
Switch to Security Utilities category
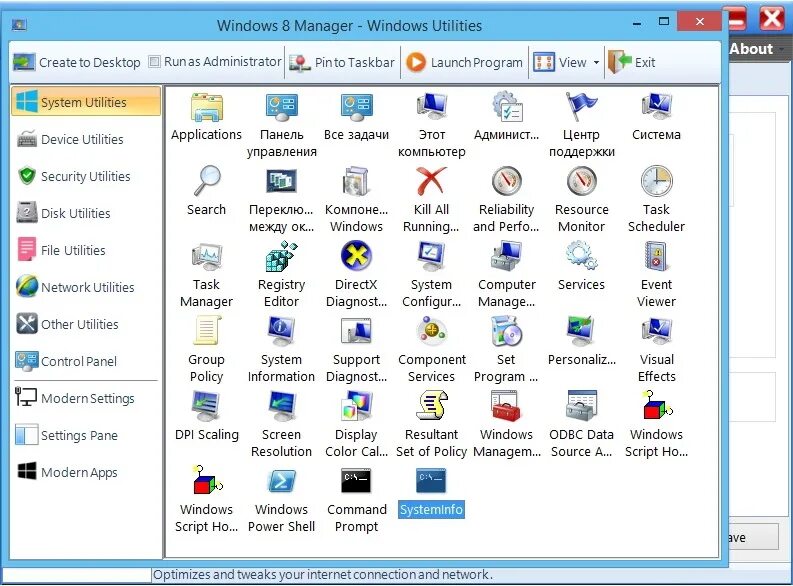pyautogui.click(x=86, y=176)
